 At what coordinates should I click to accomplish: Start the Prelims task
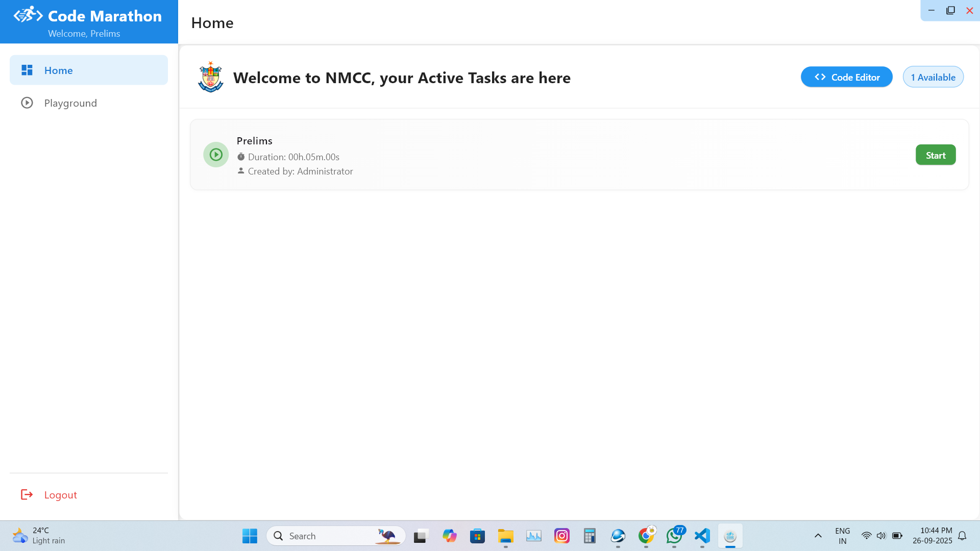click(936, 155)
